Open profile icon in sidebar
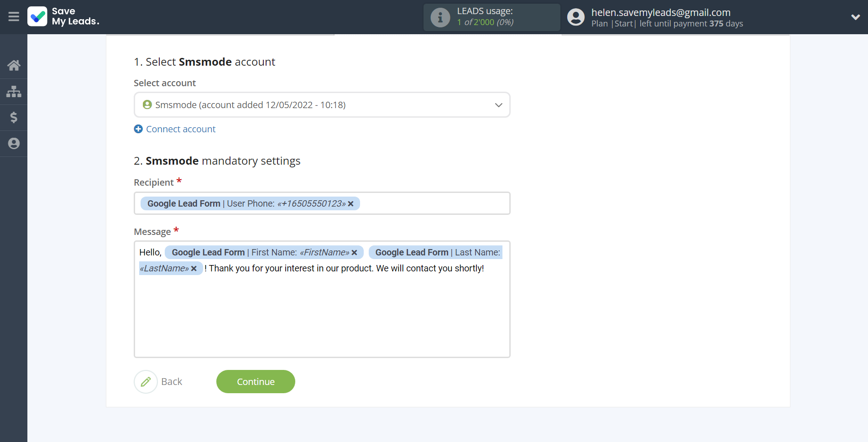 tap(14, 144)
